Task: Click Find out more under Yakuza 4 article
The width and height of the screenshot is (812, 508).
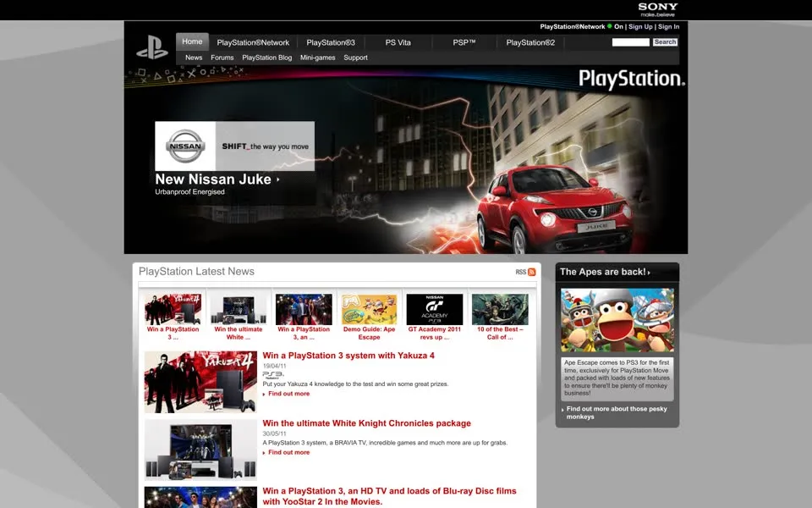Action: click(288, 394)
